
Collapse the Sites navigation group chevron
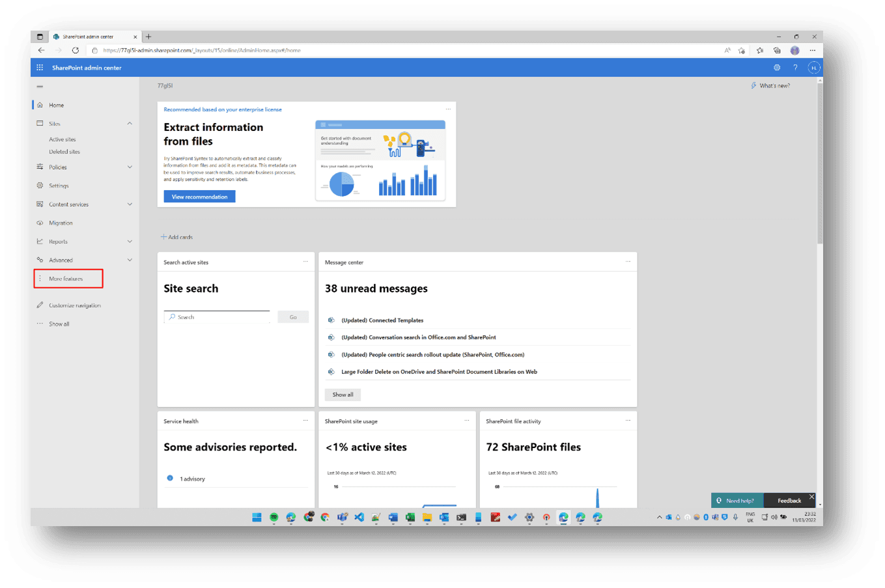coord(130,123)
